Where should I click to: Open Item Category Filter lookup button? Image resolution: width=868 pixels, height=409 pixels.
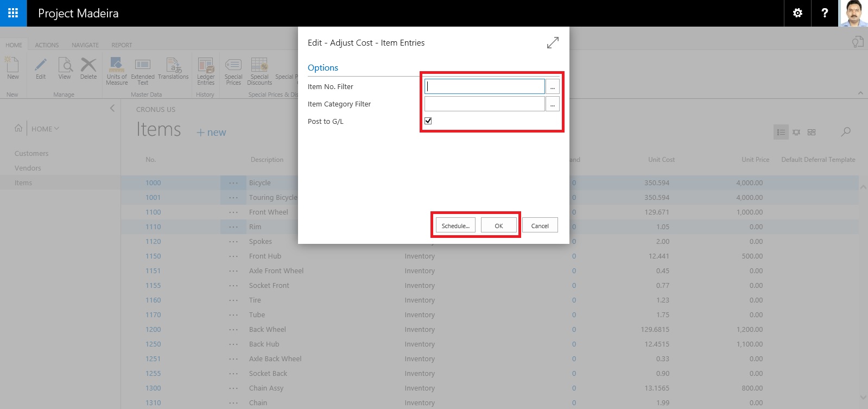[552, 104]
